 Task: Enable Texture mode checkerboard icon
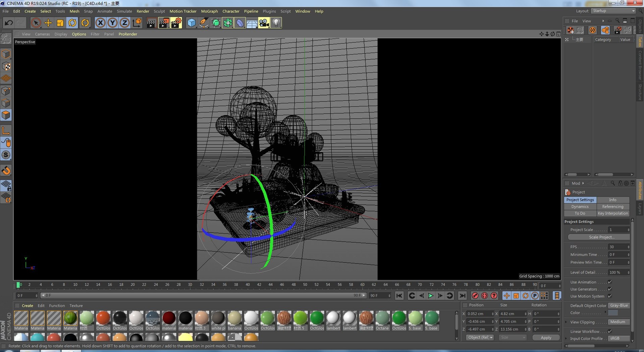pyautogui.click(x=6, y=66)
